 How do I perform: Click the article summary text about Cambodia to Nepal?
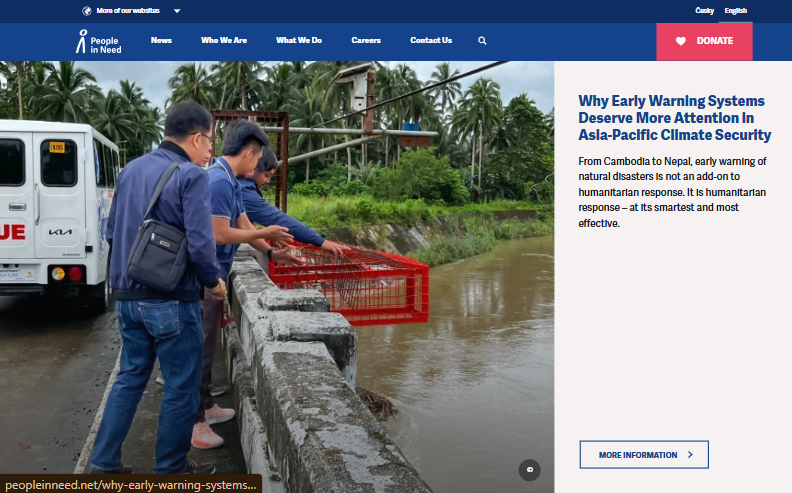pos(672,192)
